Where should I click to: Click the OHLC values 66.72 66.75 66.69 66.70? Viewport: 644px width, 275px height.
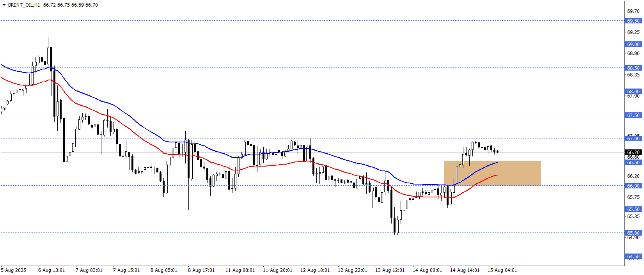[71, 5]
